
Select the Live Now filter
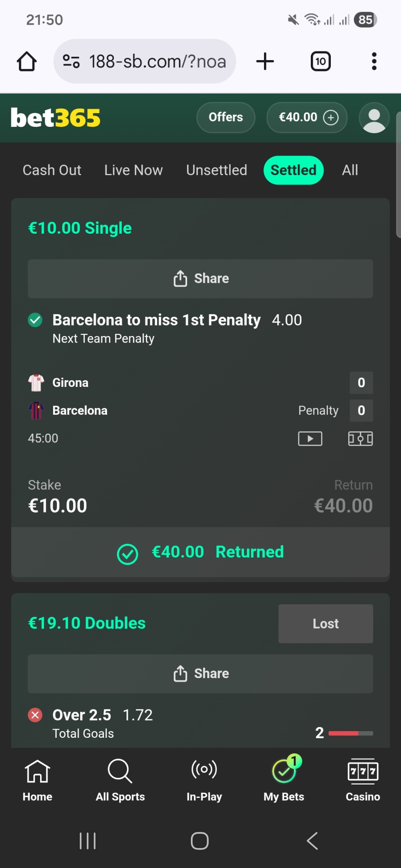click(133, 170)
